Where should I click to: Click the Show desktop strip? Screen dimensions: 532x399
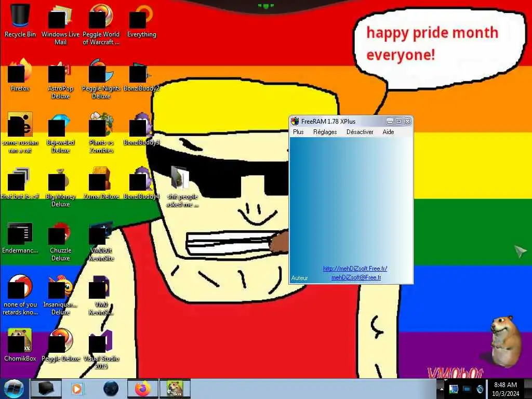point(528,389)
